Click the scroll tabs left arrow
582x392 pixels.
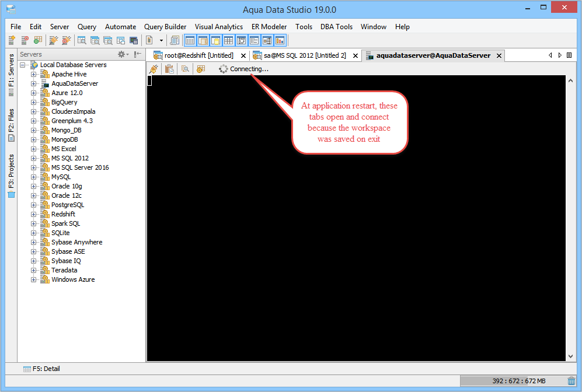(x=550, y=55)
